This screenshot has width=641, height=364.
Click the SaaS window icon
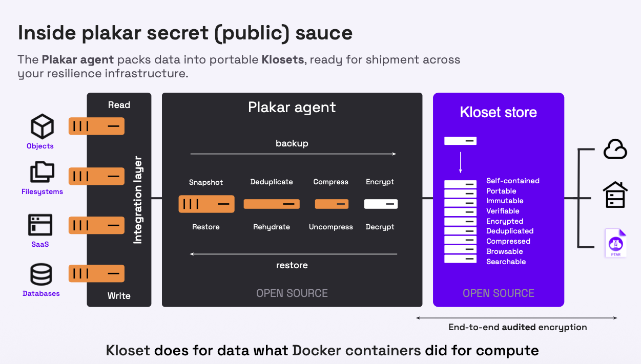[40, 225]
